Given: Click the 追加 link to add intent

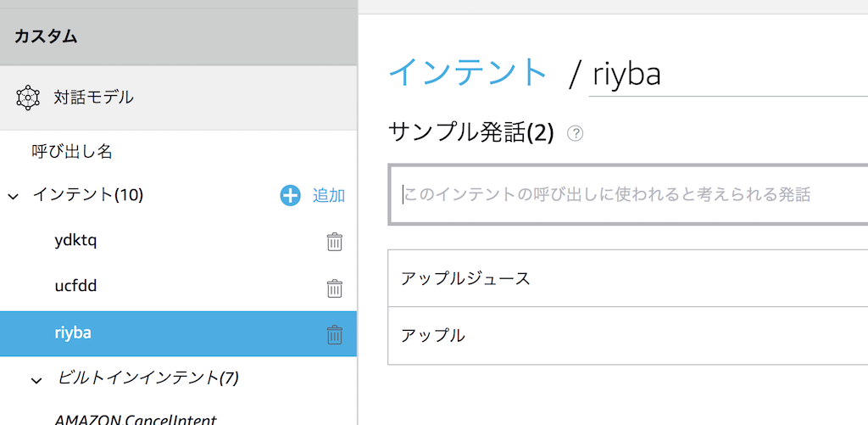Looking at the screenshot, I should 329,195.
